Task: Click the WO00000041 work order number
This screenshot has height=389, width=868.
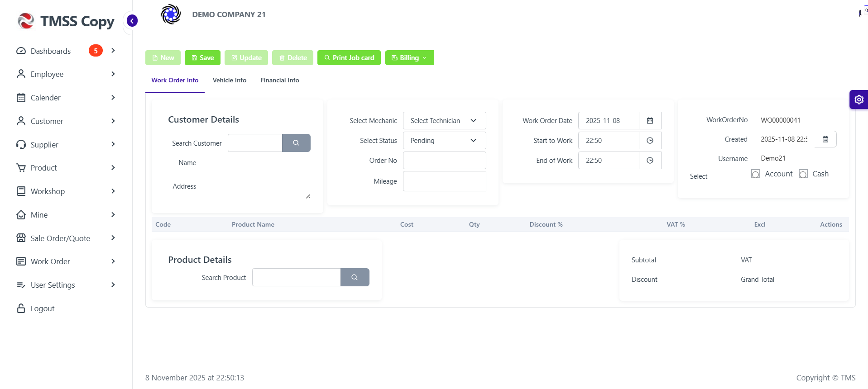Action: [781, 120]
